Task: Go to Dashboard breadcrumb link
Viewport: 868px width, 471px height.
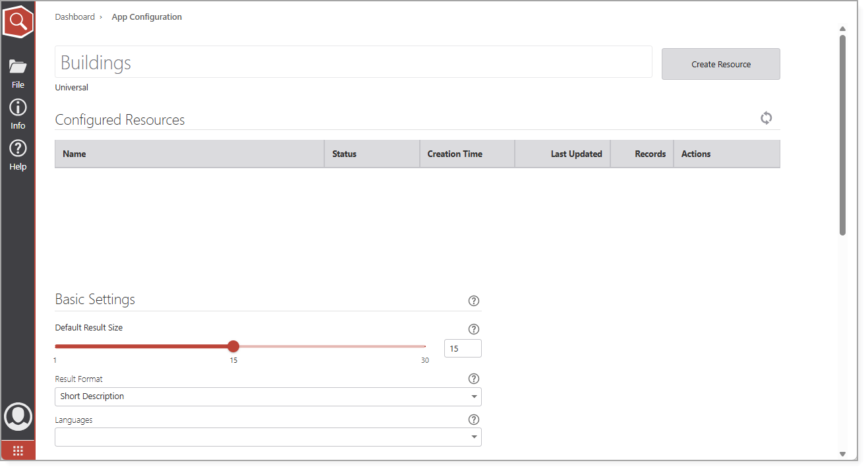Action: 74,17
